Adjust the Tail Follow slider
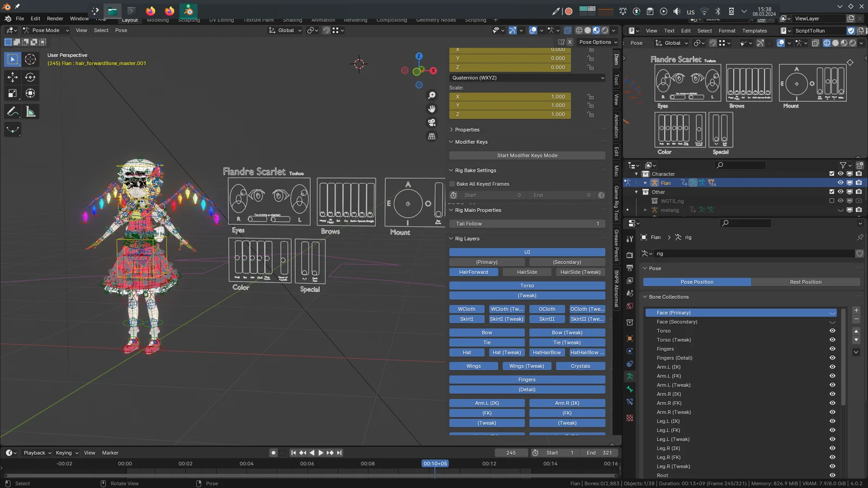Viewport: 868px width, 488px height. pos(527,224)
